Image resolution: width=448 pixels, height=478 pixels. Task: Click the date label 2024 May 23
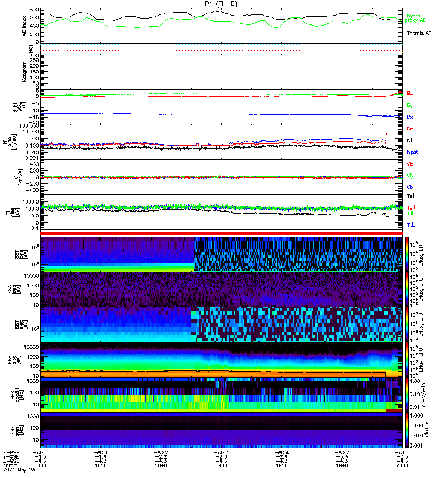(19, 470)
